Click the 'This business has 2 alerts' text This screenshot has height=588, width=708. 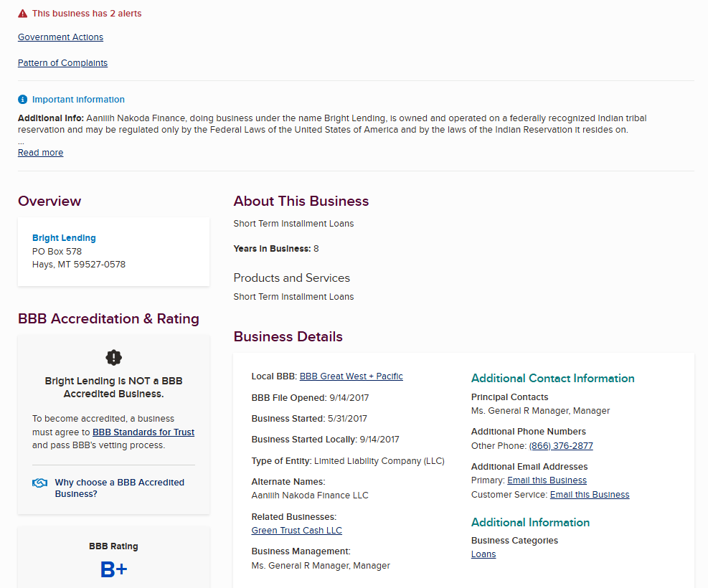pos(87,14)
